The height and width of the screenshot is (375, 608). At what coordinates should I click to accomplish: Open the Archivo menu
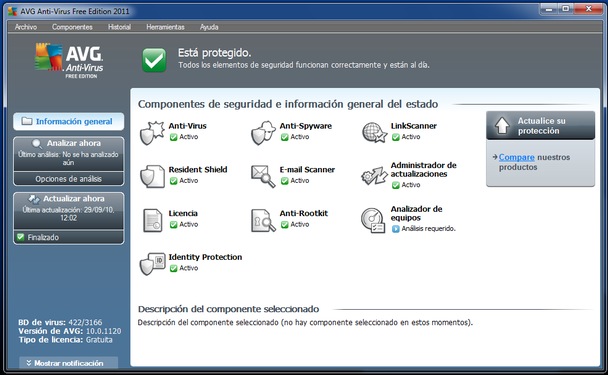26,27
